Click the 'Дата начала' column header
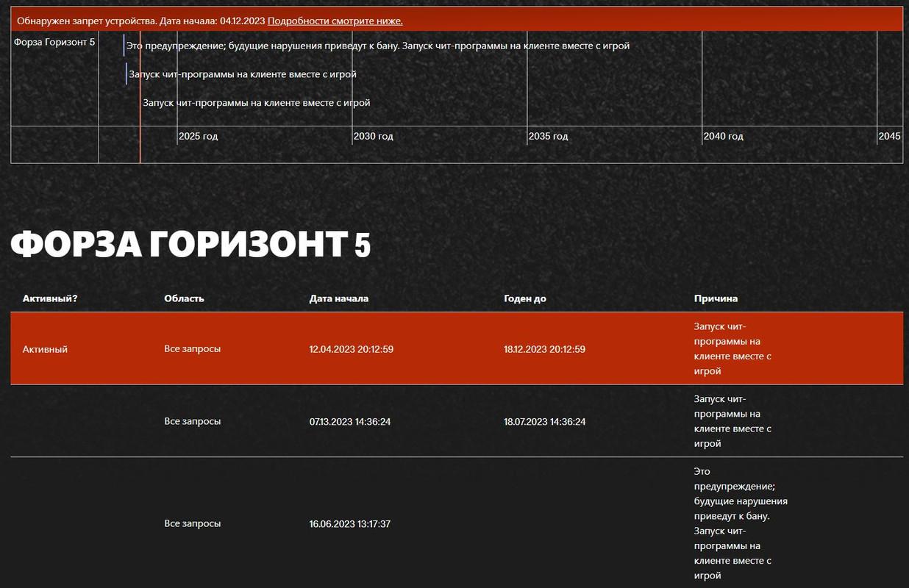 point(339,298)
